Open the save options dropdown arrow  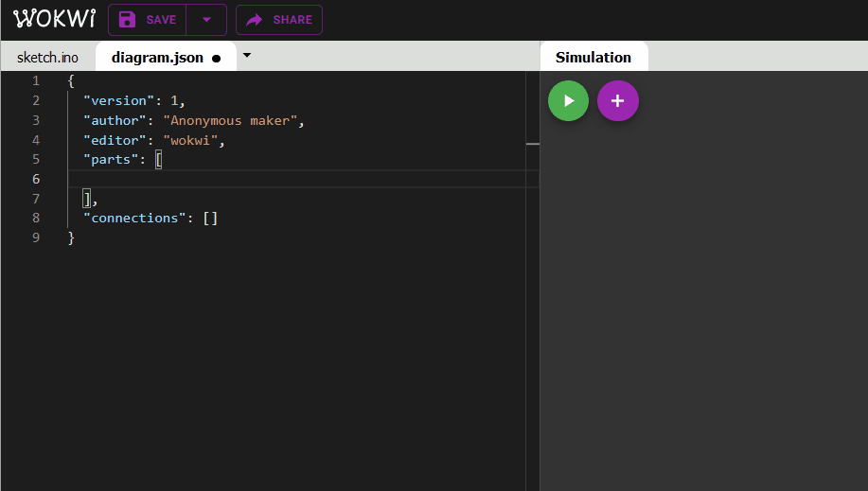[x=206, y=20]
